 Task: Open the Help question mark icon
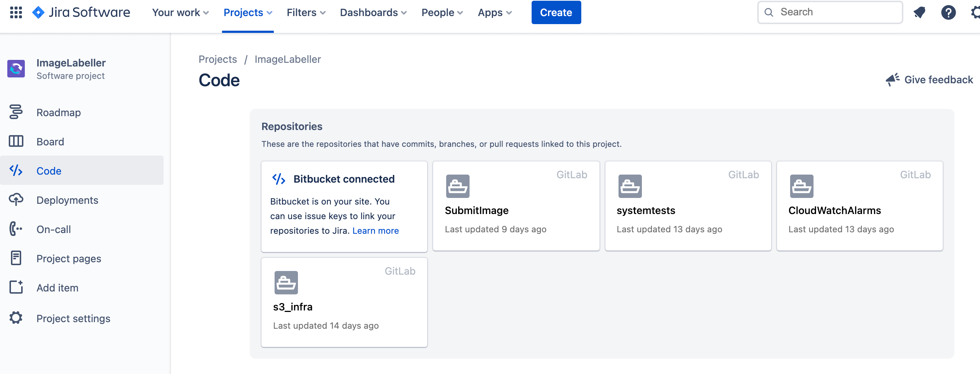[949, 12]
